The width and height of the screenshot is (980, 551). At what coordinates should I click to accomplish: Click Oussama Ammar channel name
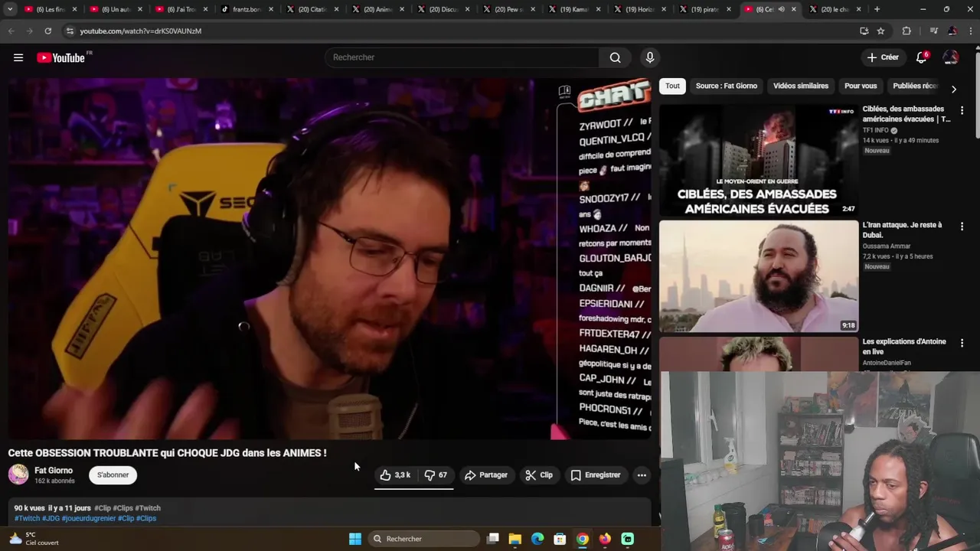click(887, 246)
